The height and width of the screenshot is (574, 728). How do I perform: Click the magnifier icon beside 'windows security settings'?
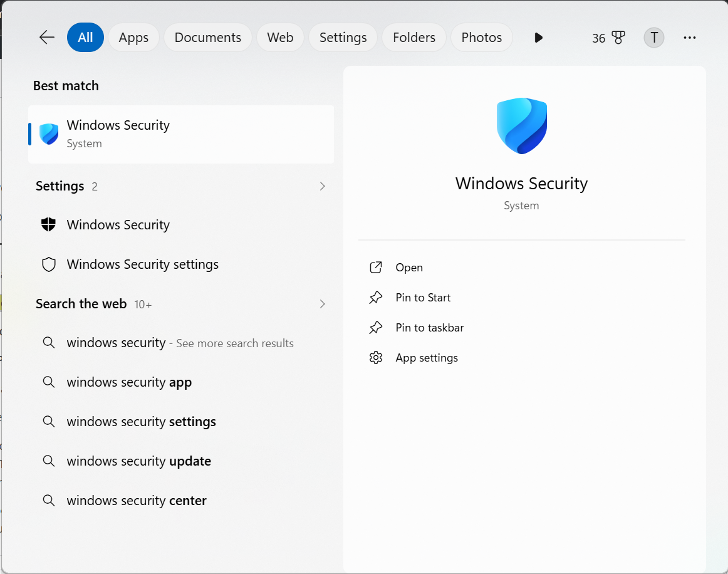point(49,422)
